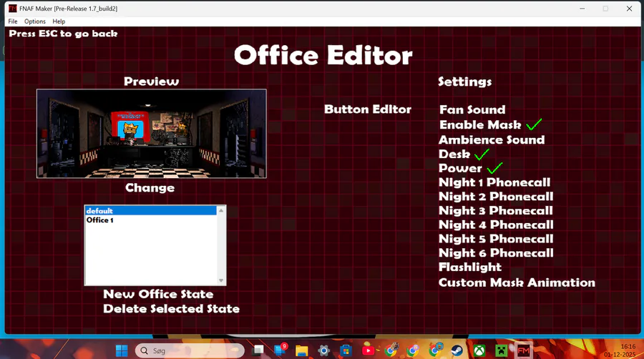This screenshot has height=359, width=644.
Task: Select Night 4 Phonecall
Action: [496, 225]
